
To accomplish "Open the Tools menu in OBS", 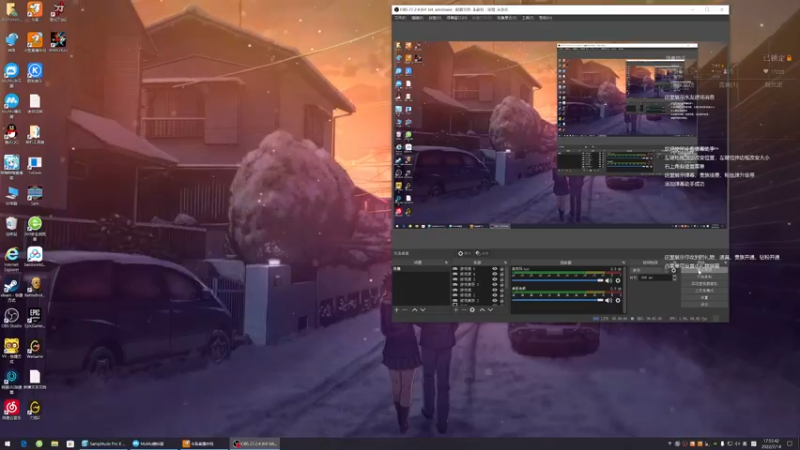I will (527, 18).
